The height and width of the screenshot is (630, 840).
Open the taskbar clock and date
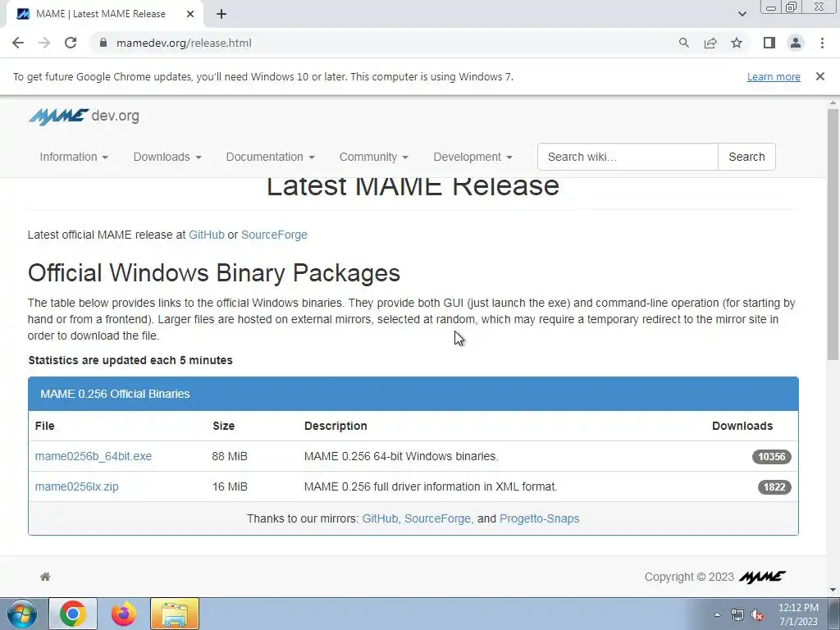(798, 614)
